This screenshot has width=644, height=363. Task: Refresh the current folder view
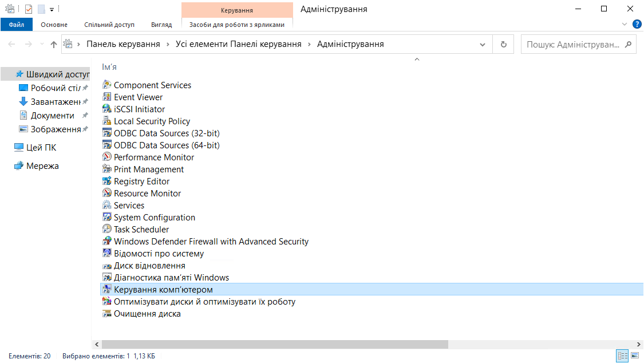pyautogui.click(x=504, y=44)
